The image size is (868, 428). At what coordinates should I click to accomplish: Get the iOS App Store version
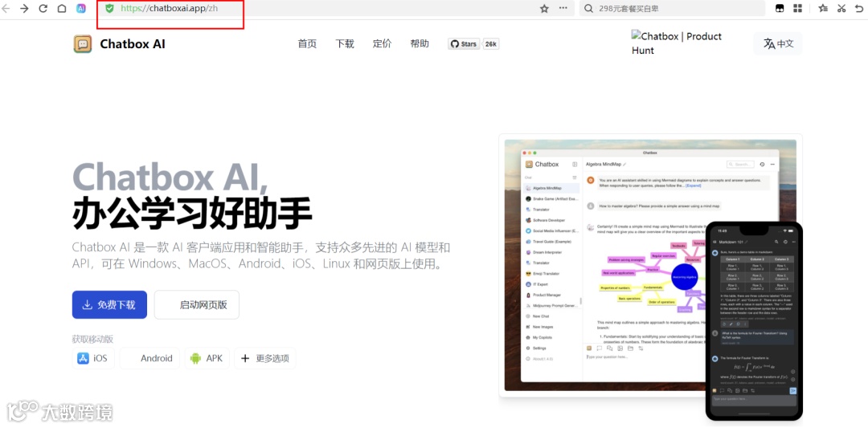(92, 358)
